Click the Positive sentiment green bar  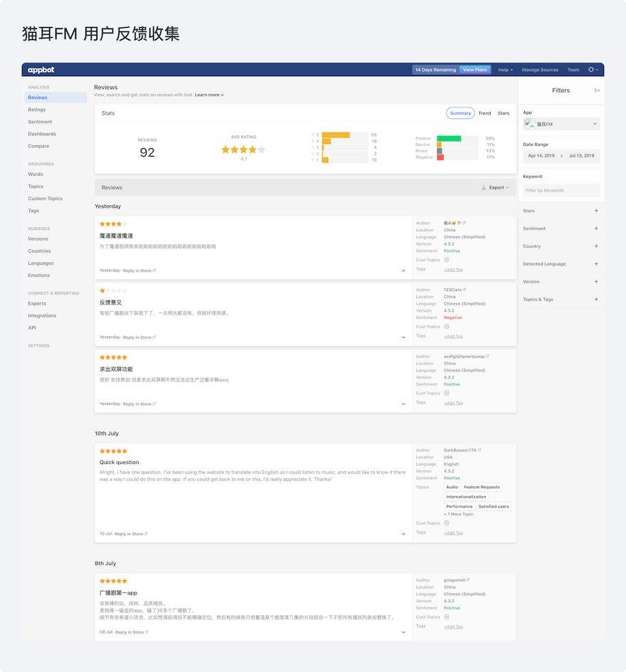pyautogui.click(x=449, y=138)
